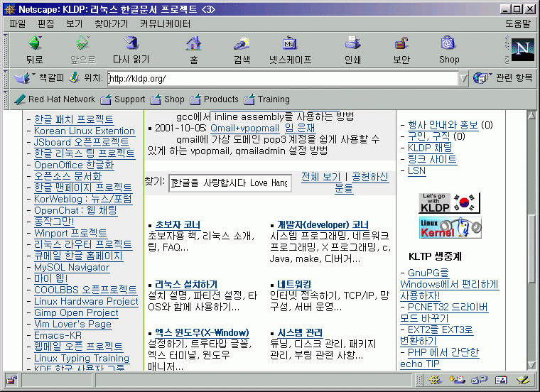Image resolution: width=540 pixels, height=392 pixels.
Task: Collapse the location toolbar handle
Action: click(6, 78)
